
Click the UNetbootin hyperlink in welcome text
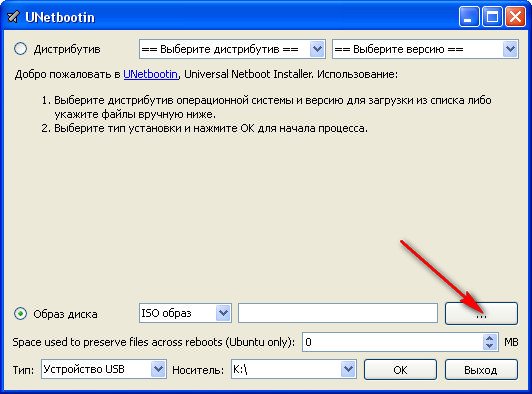(150, 74)
